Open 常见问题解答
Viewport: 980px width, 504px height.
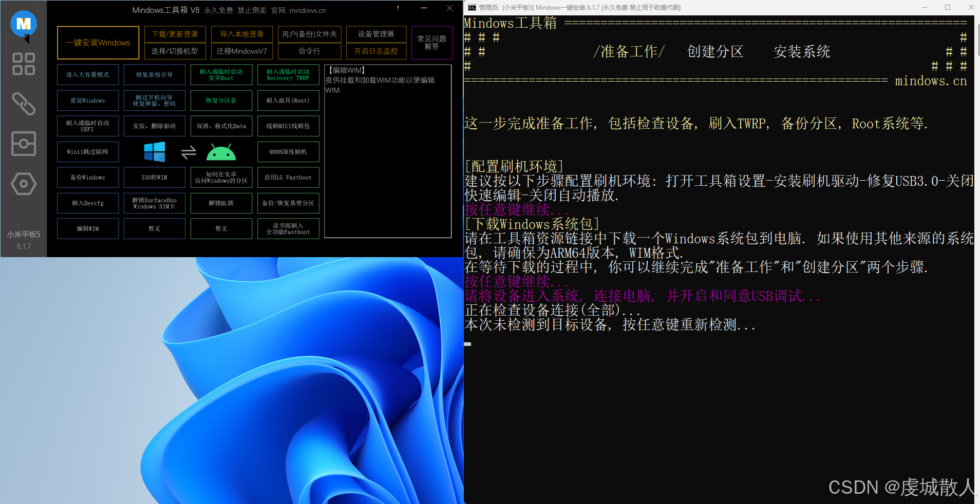point(431,43)
